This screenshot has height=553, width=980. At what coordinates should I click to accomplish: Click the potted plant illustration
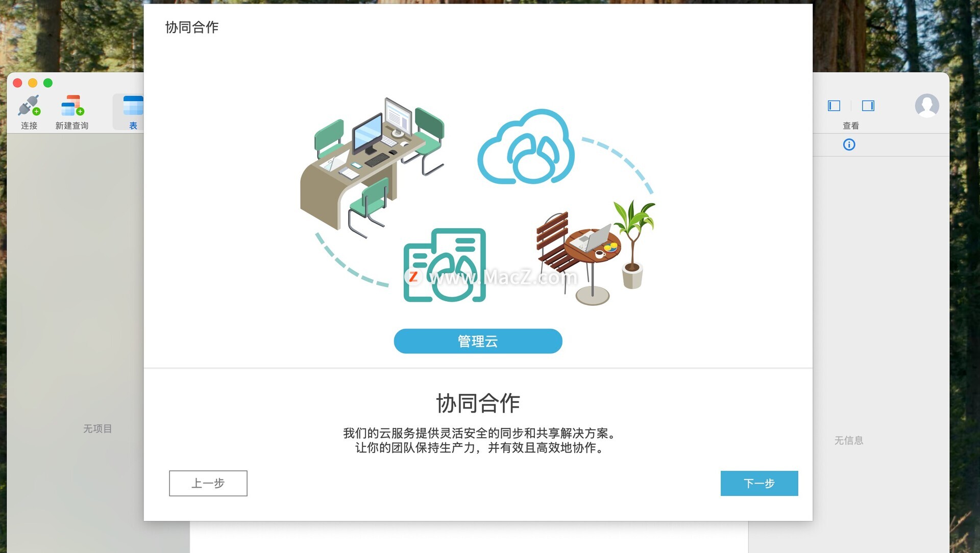633,244
